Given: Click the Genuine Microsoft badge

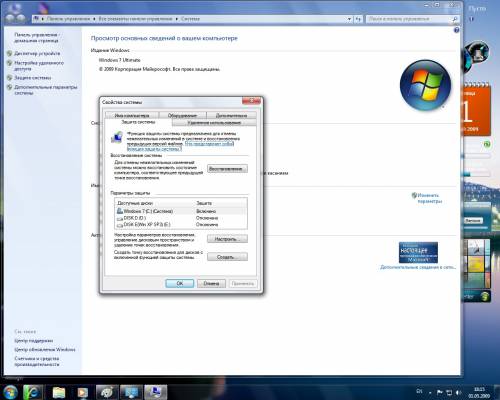Looking at the screenshot, I should click(x=418, y=252).
